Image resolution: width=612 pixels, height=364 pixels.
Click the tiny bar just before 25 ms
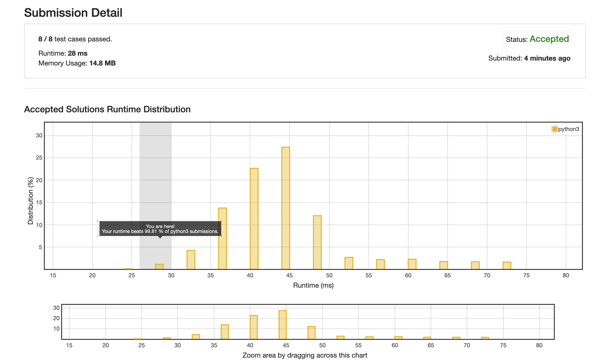pos(128,269)
